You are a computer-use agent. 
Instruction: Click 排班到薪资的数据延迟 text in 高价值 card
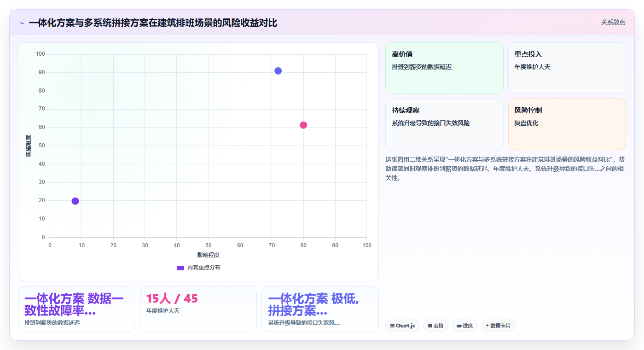pyautogui.click(x=422, y=67)
